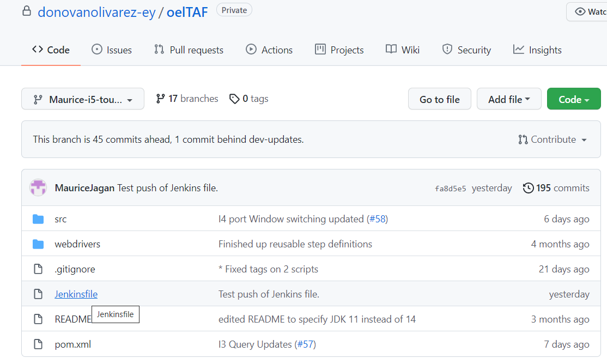View the 0 tags link
Screen dimensions: 607x364
[x=249, y=99]
